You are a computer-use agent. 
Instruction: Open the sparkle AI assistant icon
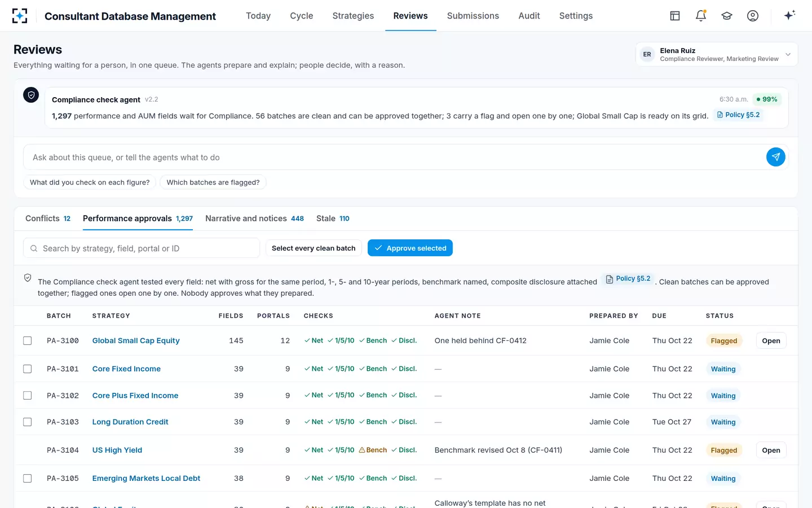click(789, 15)
